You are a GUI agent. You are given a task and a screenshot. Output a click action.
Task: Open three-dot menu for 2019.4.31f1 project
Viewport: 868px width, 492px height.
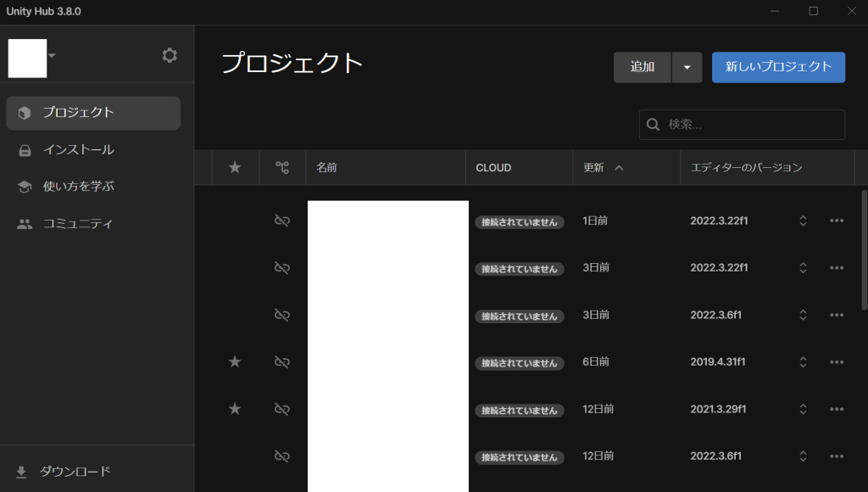coord(837,362)
